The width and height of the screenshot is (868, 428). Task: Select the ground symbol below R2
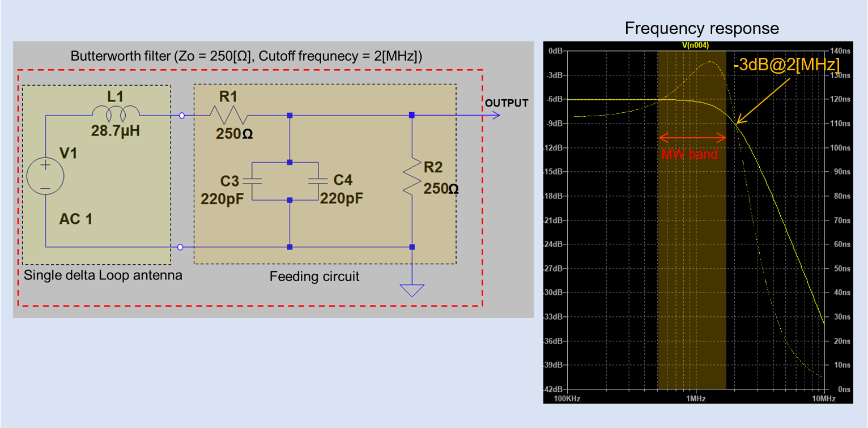[412, 290]
